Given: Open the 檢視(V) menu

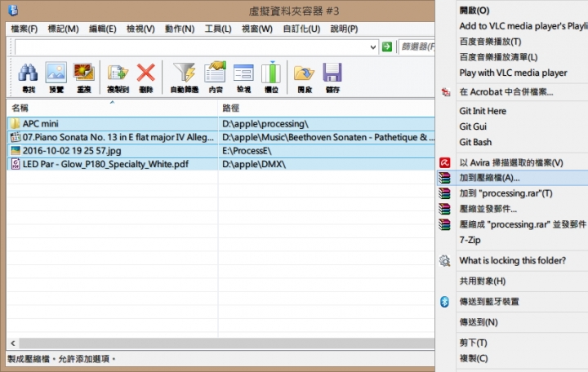Looking at the screenshot, I should click(x=140, y=29).
